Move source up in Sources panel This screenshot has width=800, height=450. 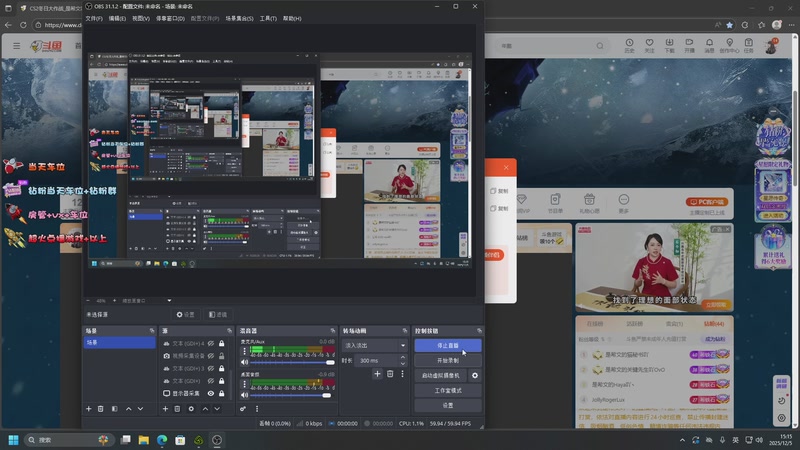tap(205, 409)
